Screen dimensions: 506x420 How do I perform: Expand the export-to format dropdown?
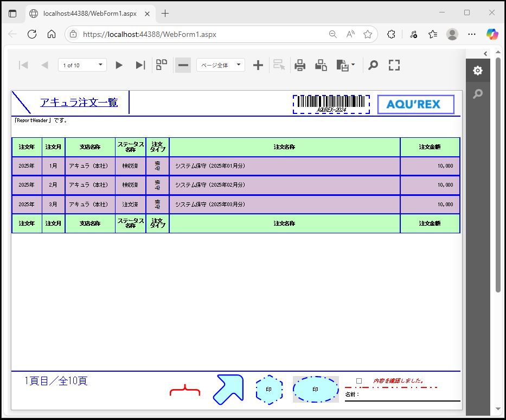346,65
